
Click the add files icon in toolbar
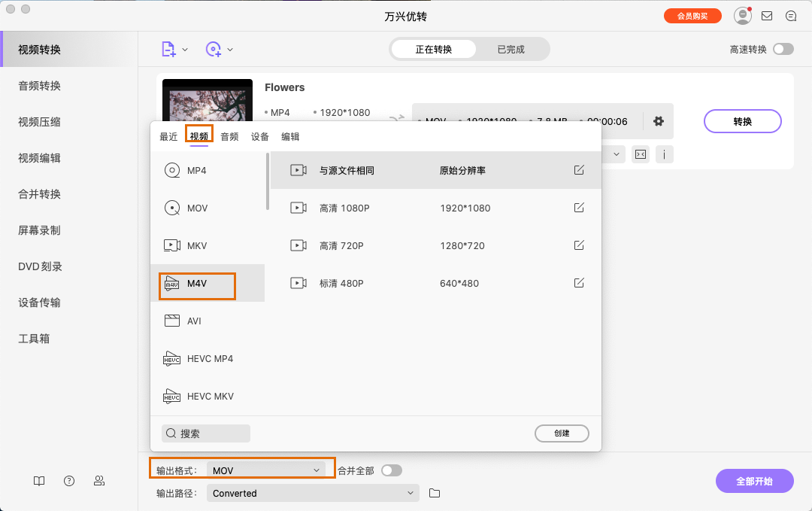[167, 48]
